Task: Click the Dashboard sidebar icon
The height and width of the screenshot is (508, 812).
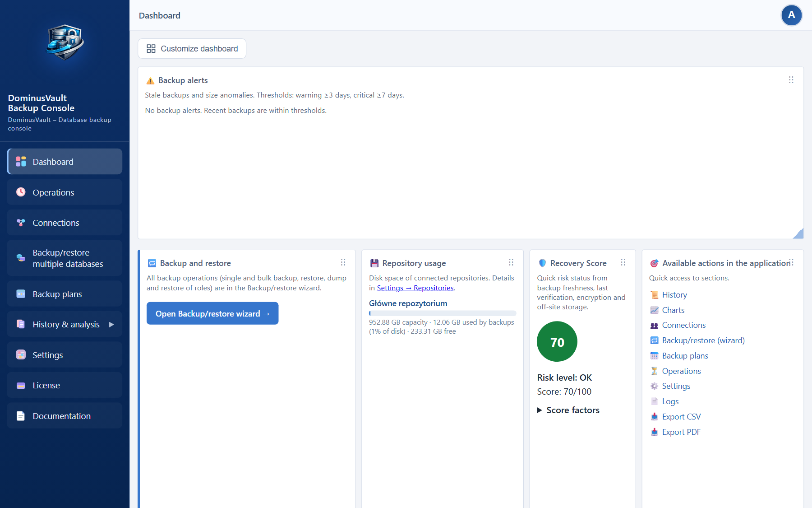Action: pyautogui.click(x=21, y=162)
